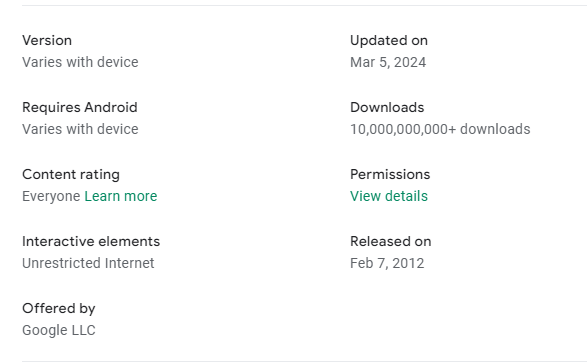Click the Released on label
This screenshot has height=362, width=587.
coord(390,241)
